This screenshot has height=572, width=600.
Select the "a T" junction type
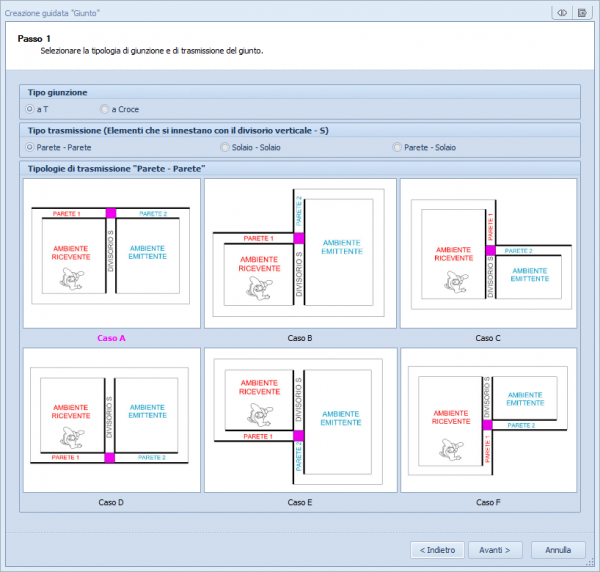(x=30, y=108)
